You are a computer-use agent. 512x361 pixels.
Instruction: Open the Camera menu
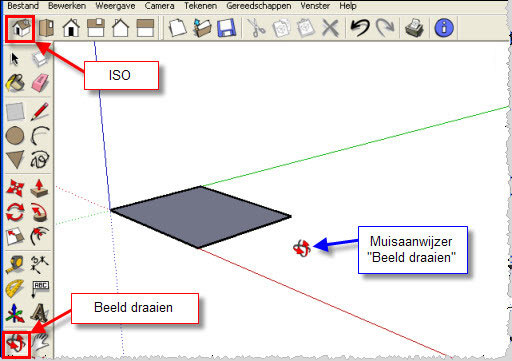pos(159,6)
